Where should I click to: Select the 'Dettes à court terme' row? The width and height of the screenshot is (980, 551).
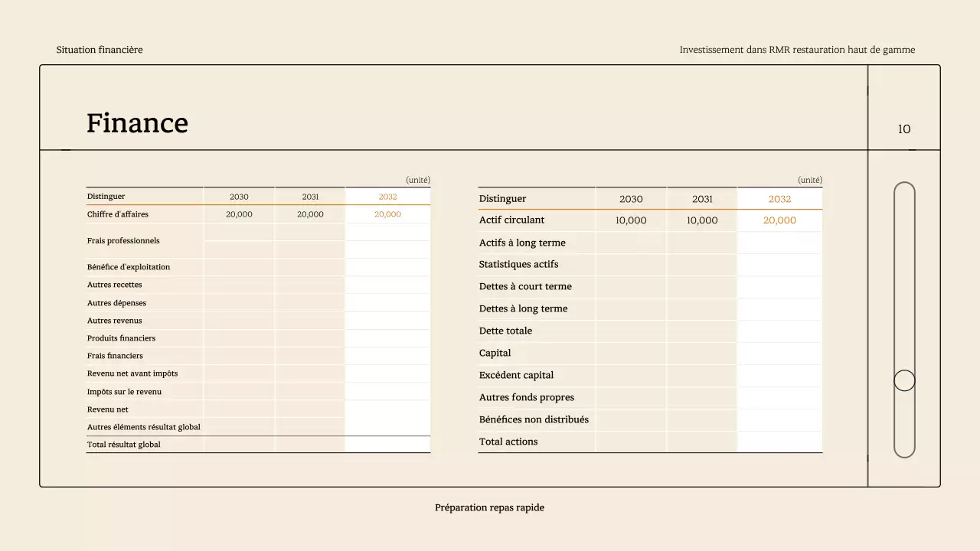pyautogui.click(x=525, y=287)
